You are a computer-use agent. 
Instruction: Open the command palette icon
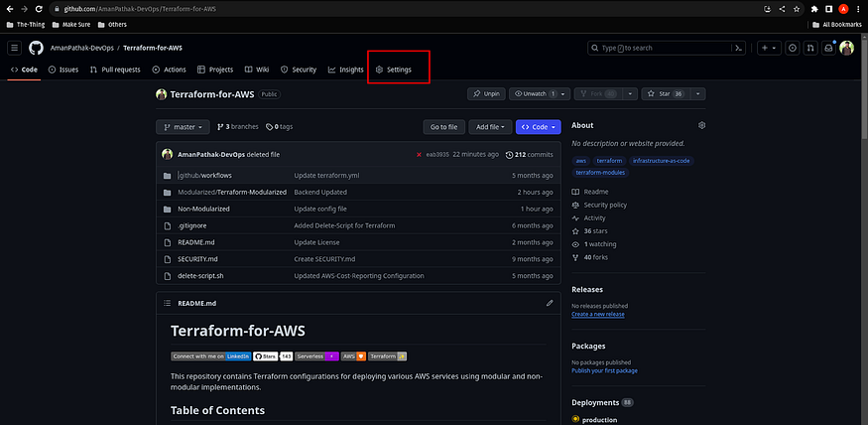click(738, 49)
